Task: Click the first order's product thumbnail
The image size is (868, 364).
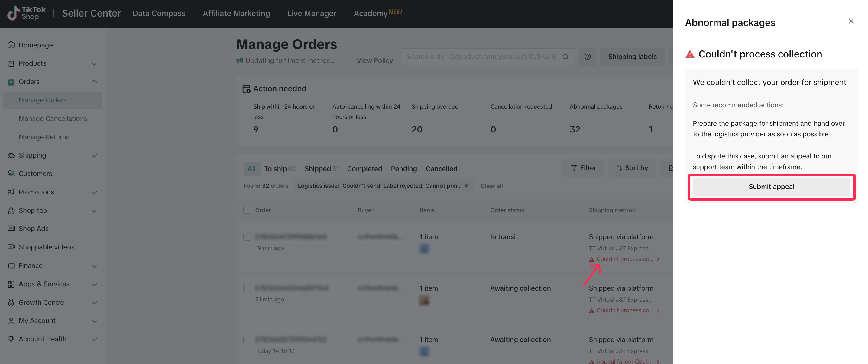Action: click(x=424, y=249)
